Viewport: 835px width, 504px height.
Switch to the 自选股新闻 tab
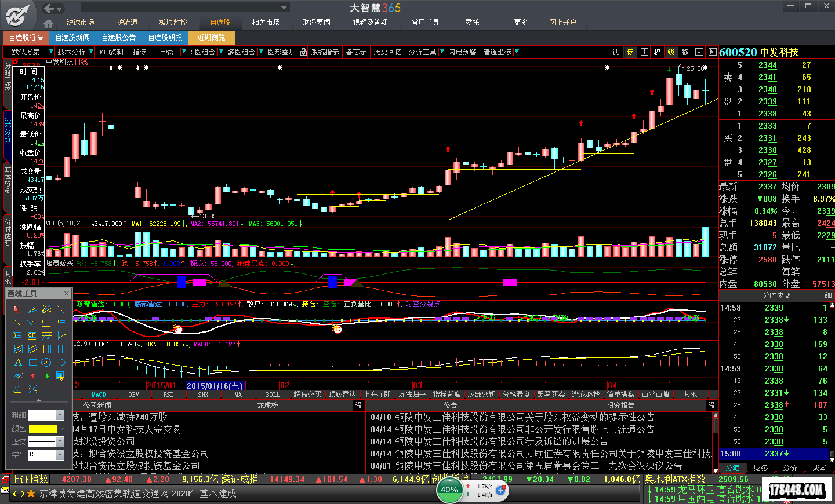click(72, 37)
